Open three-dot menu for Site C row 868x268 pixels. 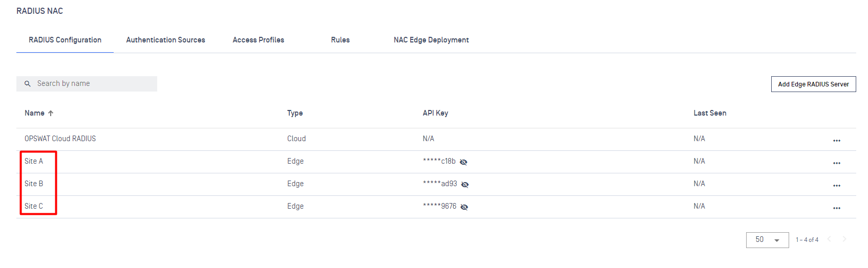tap(836, 208)
